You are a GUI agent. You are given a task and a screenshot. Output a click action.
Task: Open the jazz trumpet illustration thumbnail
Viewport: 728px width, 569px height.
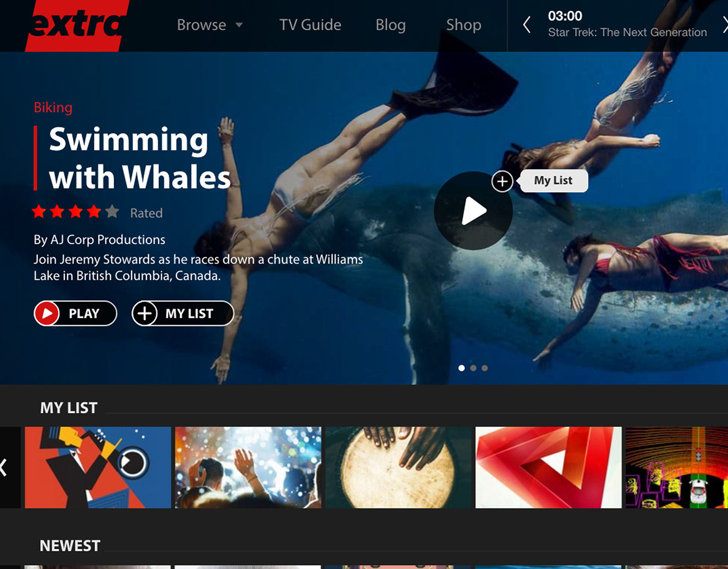pos(98,468)
